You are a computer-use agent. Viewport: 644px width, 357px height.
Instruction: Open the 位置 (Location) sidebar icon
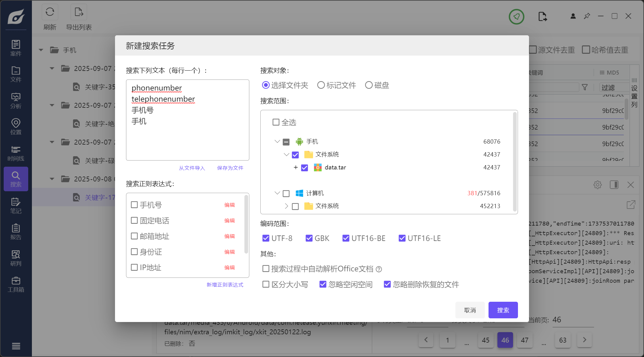(x=16, y=126)
